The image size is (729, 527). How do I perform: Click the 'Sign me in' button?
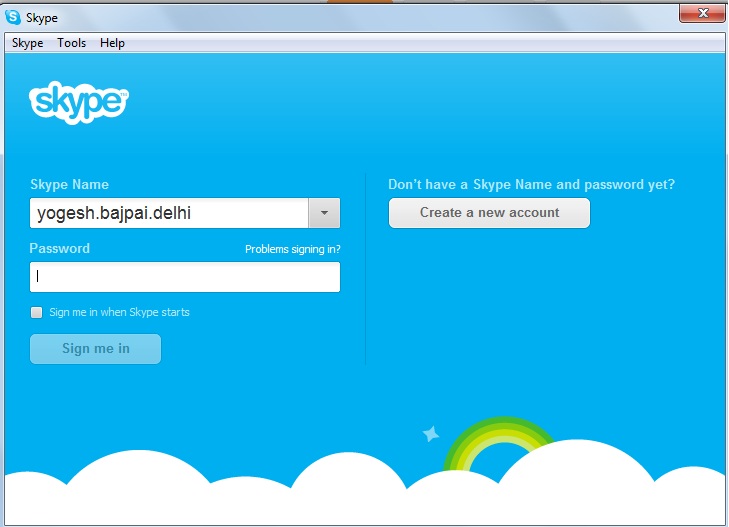[95, 349]
